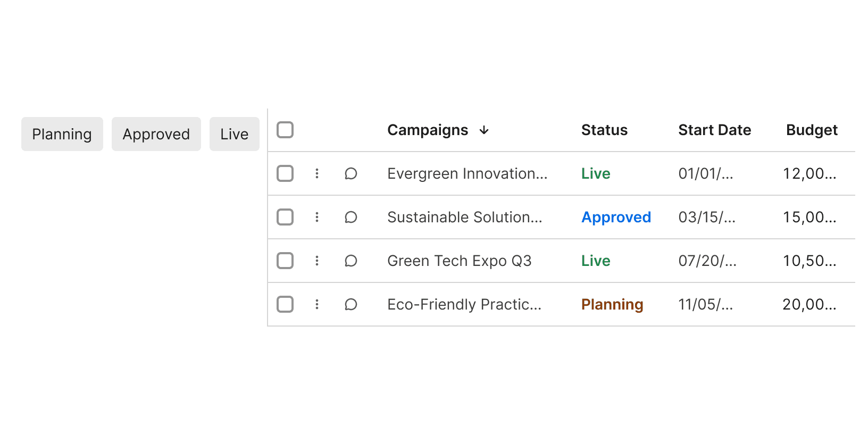Open the row menu for Eco-Friendly Practic

[x=317, y=304]
